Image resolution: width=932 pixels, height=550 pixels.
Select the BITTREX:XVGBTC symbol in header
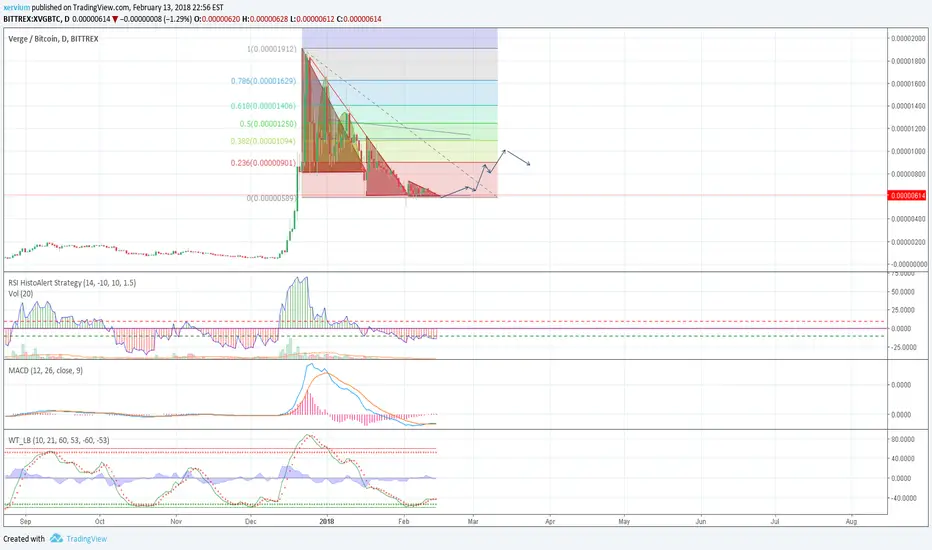(32, 19)
